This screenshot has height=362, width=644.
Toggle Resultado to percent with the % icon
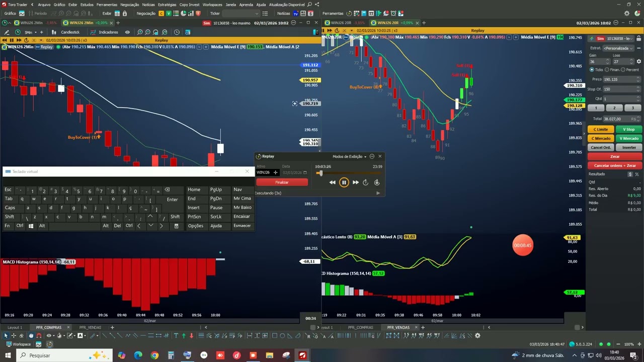(637, 174)
